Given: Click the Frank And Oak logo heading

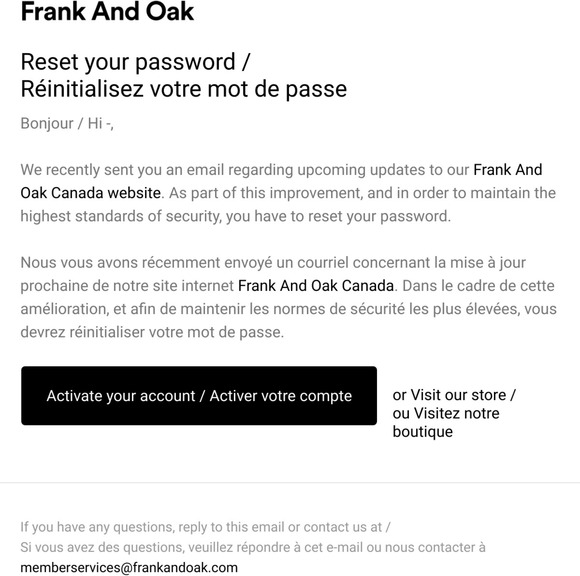Looking at the screenshot, I should pos(107,11).
